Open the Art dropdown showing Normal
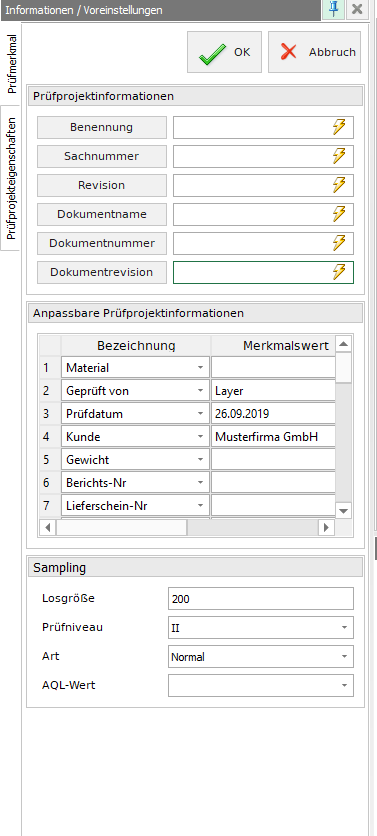The height and width of the screenshot is (836, 377). [x=344, y=656]
